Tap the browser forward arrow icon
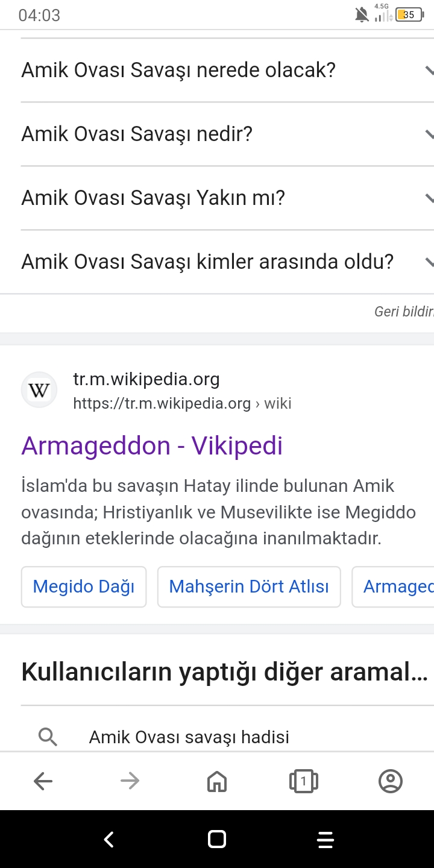Image resolution: width=434 pixels, height=868 pixels. point(130,781)
